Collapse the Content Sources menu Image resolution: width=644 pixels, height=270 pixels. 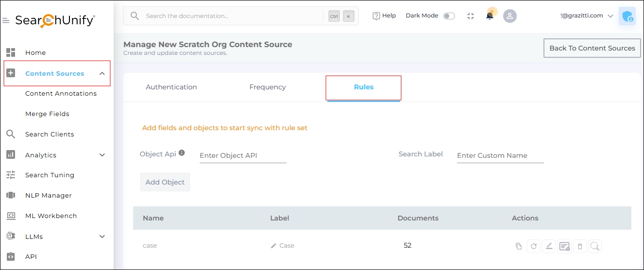(x=102, y=74)
